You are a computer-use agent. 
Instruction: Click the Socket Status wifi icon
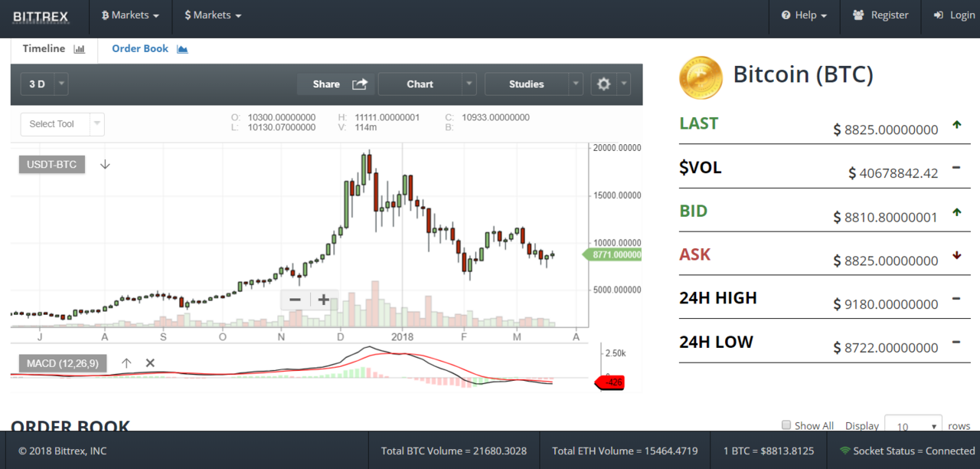click(x=845, y=451)
